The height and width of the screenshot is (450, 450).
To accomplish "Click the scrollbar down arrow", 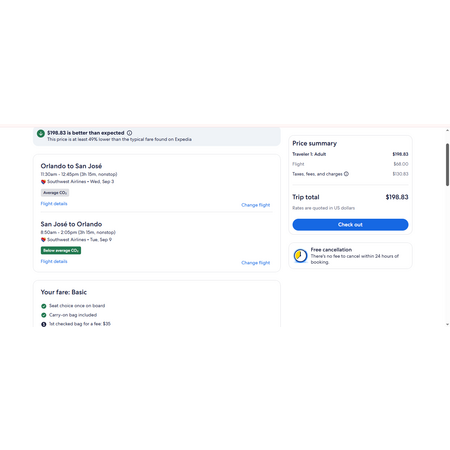I will [447, 324].
